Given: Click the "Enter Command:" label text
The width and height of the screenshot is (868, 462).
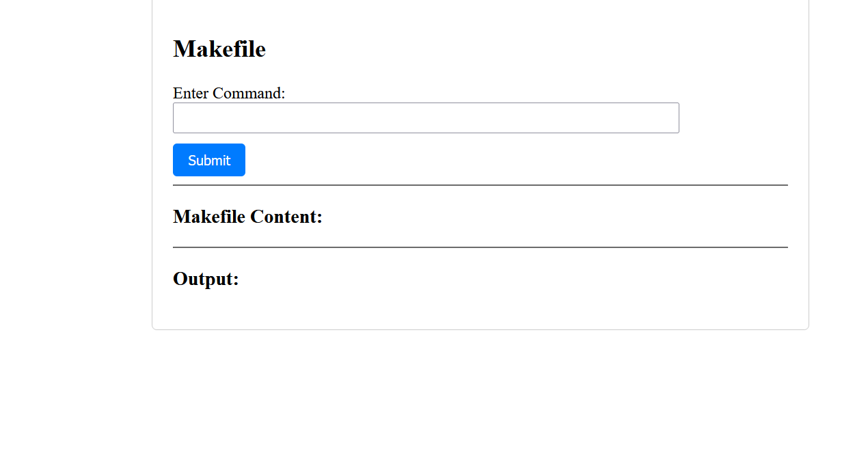Looking at the screenshot, I should [229, 93].
